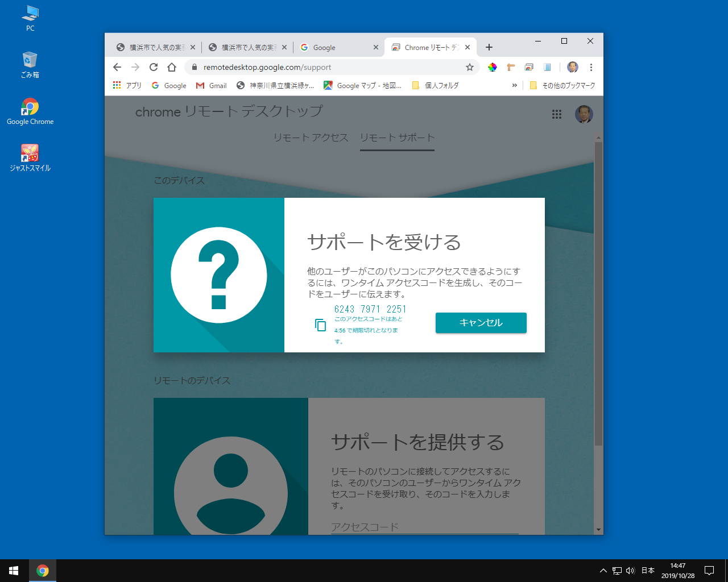Click the Chrome icon in the taskbar

pos(43,571)
